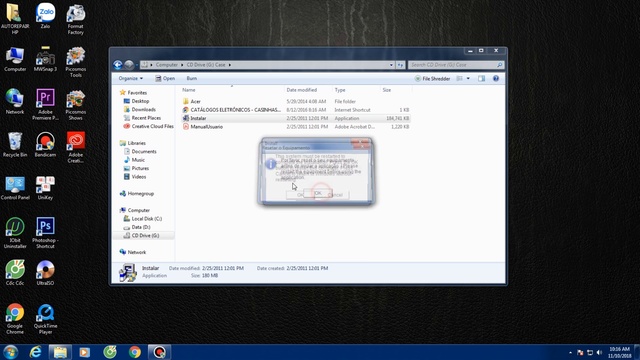640x360 pixels.
Task: Open the Picosmos Tools shortcut
Action: click(x=76, y=62)
